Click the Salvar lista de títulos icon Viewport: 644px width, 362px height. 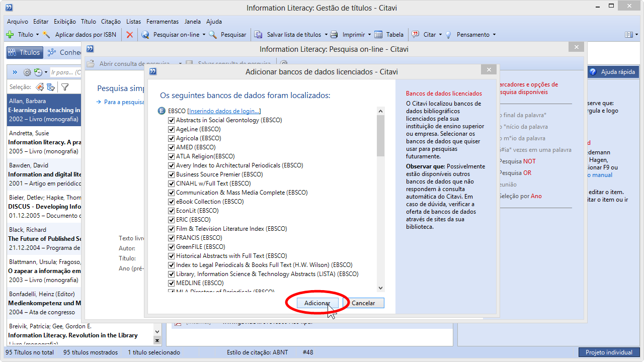[x=259, y=35]
